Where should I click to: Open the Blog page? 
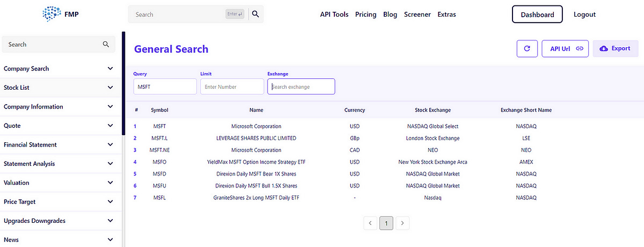(390, 14)
